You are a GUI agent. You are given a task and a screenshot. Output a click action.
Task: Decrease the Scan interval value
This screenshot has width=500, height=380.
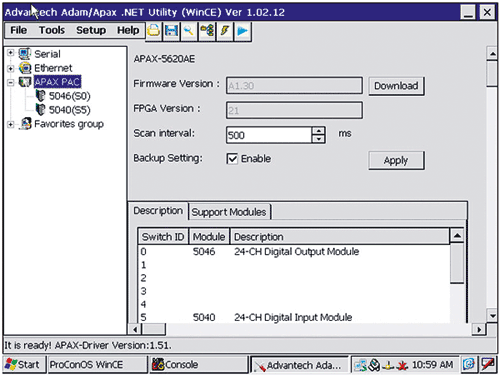coord(319,139)
